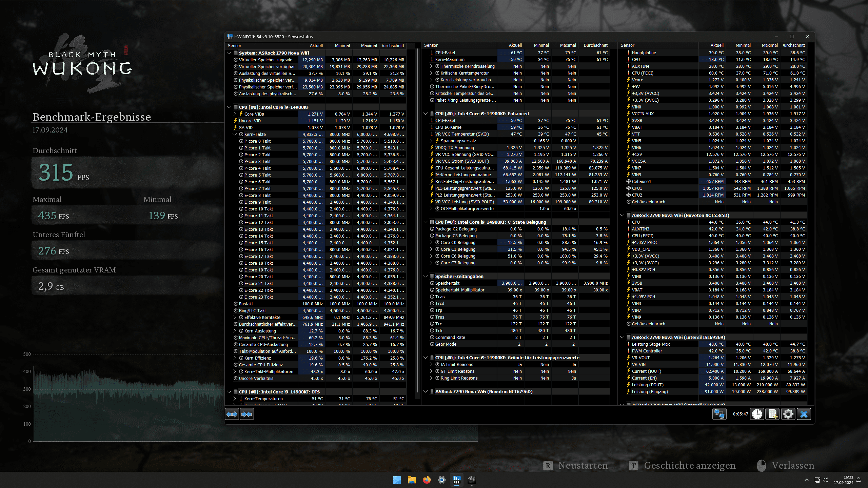Open the clock and date in the taskbar
The image size is (868, 488).
click(844, 480)
